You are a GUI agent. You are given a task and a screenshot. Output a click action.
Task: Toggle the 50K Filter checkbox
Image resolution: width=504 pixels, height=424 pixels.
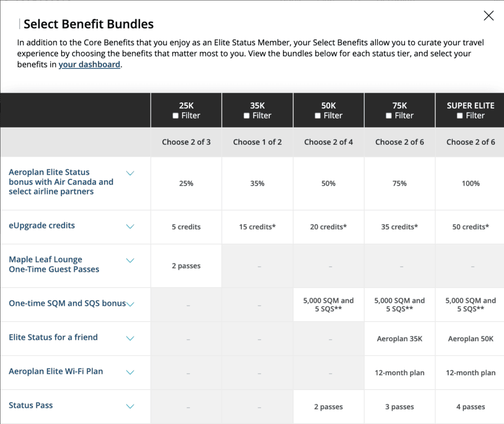click(317, 116)
